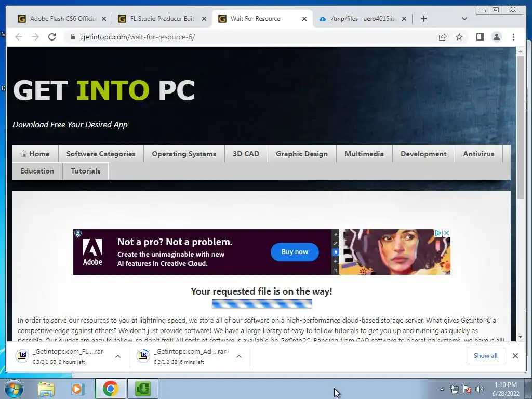The height and width of the screenshot is (399, 532).
Task: Open the Tutorials menu item
Action: pos(86,171)
